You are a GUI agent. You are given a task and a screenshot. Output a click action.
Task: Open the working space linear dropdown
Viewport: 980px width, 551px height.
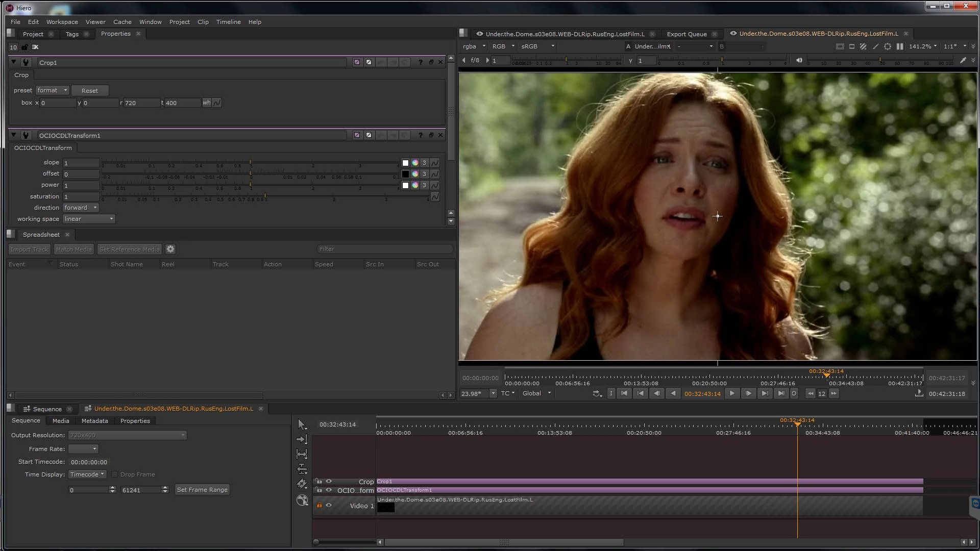[x=89, y=219]
